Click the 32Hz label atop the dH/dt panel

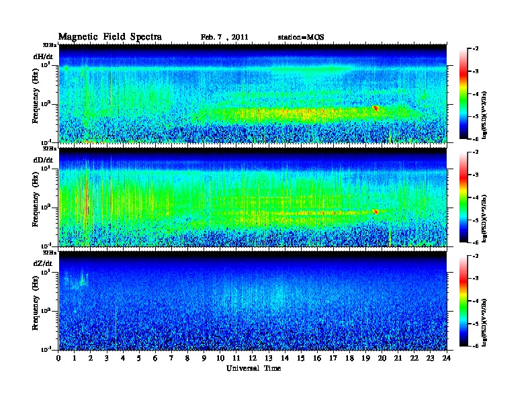pos(50,45)
